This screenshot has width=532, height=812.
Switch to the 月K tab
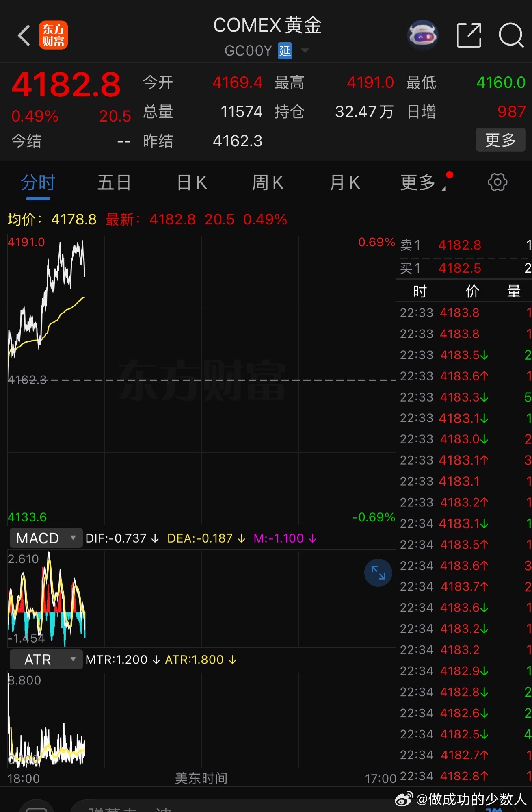(345, 182)
